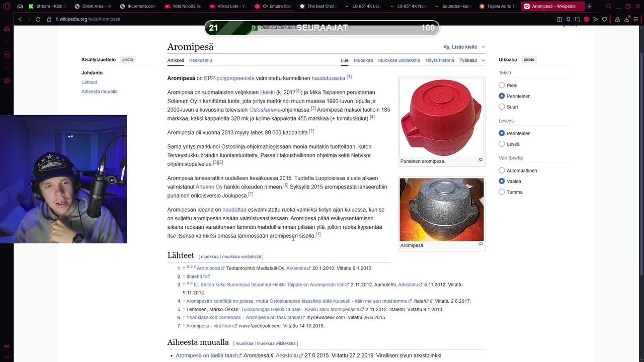Open the Easy Setup sliders icon
644x362 pixels.
click(636, 19)
